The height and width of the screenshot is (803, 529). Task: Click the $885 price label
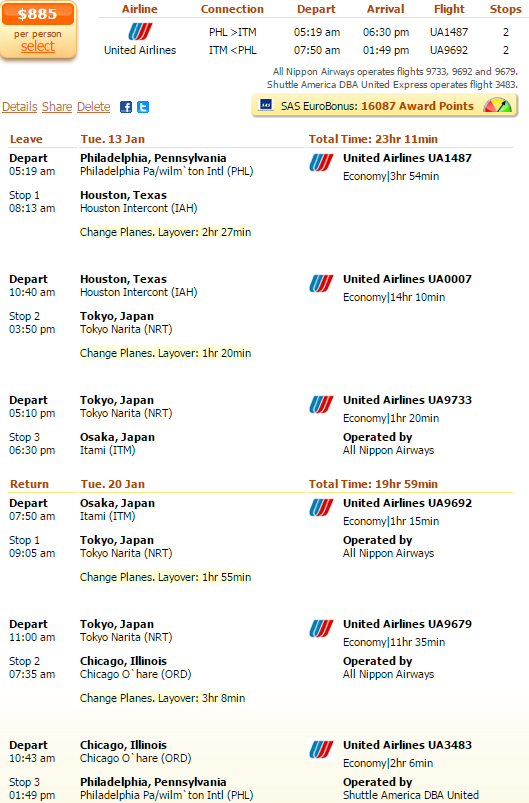pyautogui.click(x=37, y=14)
